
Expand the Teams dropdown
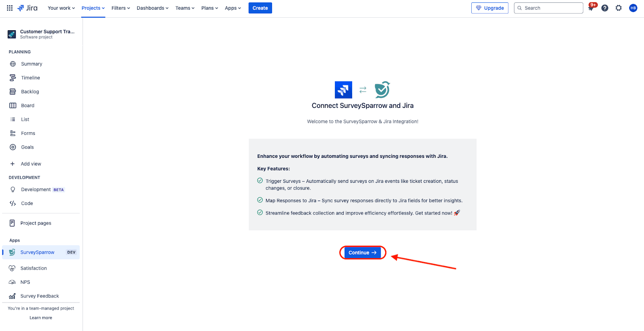[x=185, y=8]
